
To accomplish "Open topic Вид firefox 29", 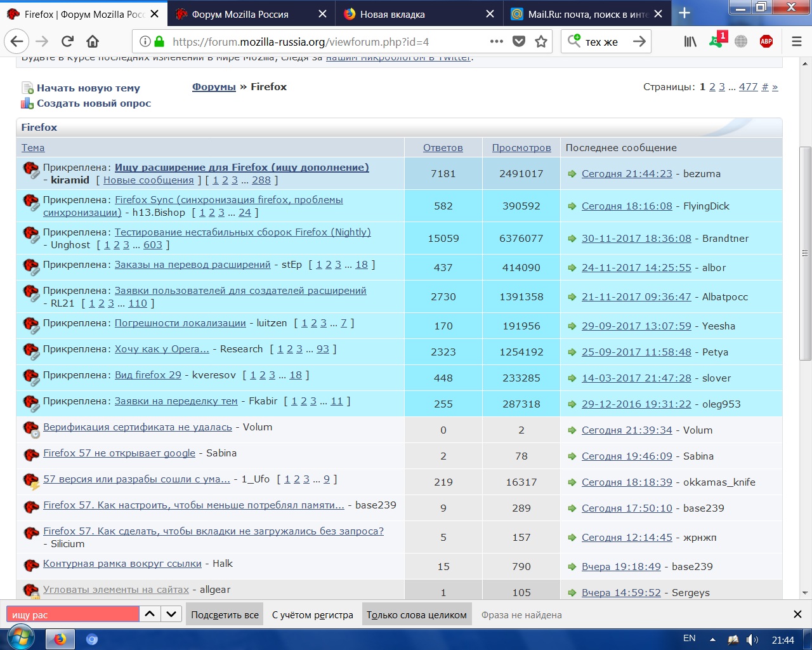I will click(x=148, y=375).
